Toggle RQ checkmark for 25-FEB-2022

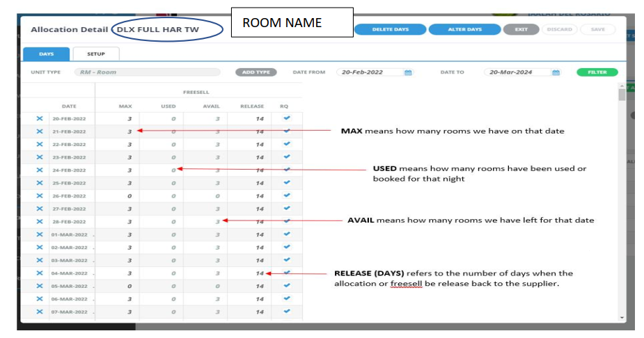coord(287,182)
